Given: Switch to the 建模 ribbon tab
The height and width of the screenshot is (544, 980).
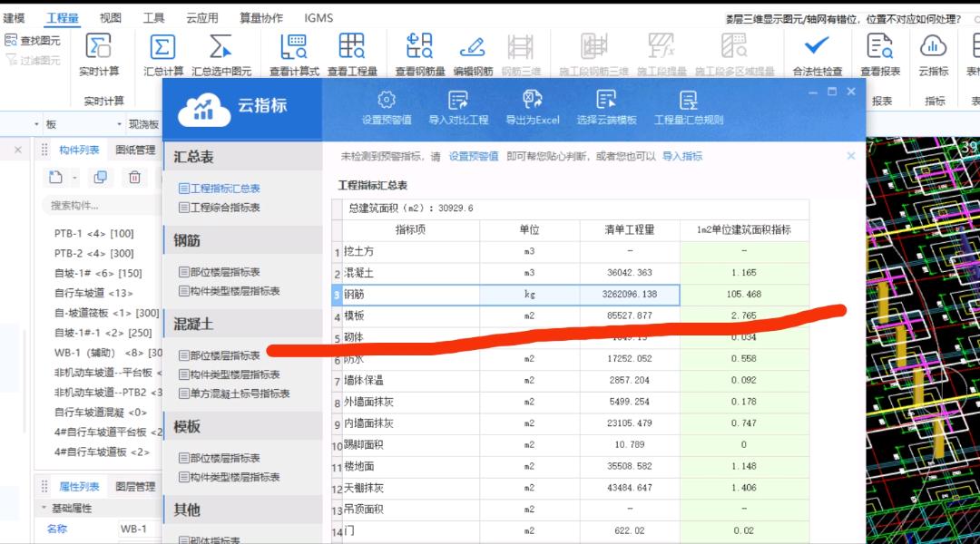Looking at the screenshot, I should click(x=14, y=18).
